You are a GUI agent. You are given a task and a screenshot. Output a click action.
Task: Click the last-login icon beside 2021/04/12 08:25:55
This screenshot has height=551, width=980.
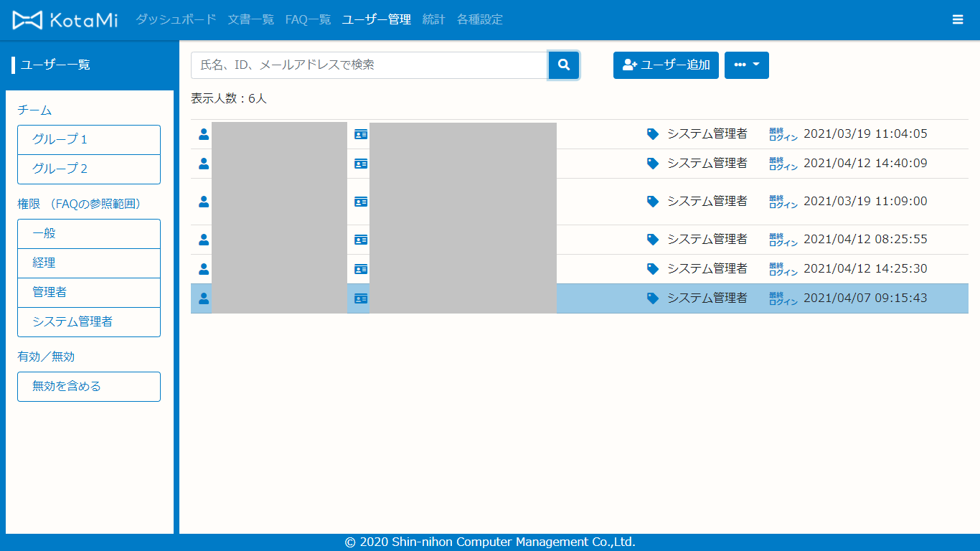783,240
